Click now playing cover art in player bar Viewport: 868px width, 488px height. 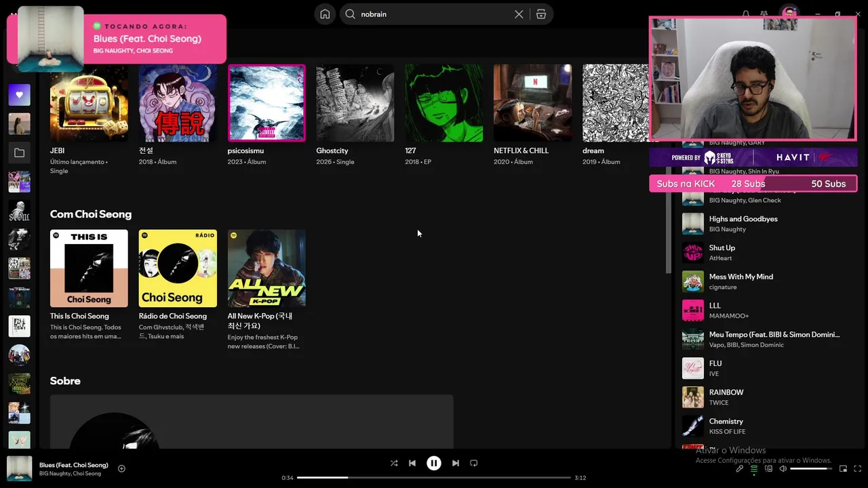tap(19, 468)
